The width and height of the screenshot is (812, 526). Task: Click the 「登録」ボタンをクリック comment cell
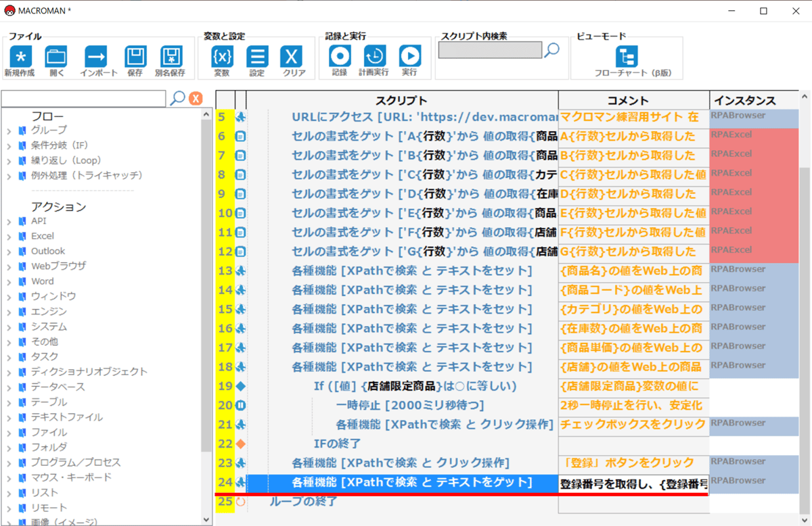pyautogui.click(x=633, y=463)
